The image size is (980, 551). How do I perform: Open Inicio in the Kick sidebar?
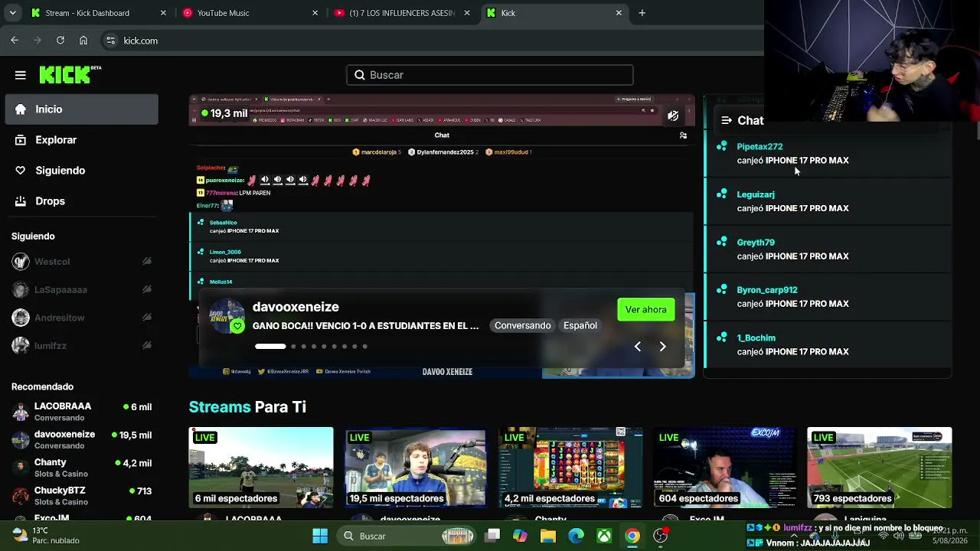82,109
